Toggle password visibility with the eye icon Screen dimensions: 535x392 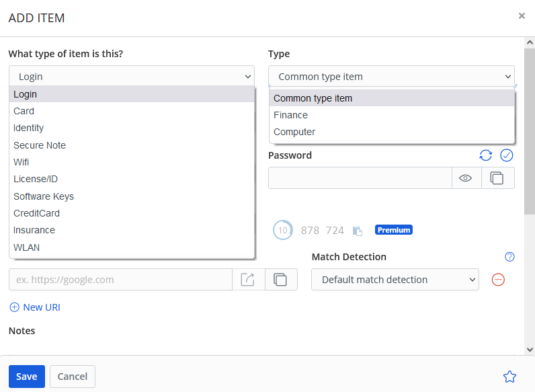click(x=466, y=178)
